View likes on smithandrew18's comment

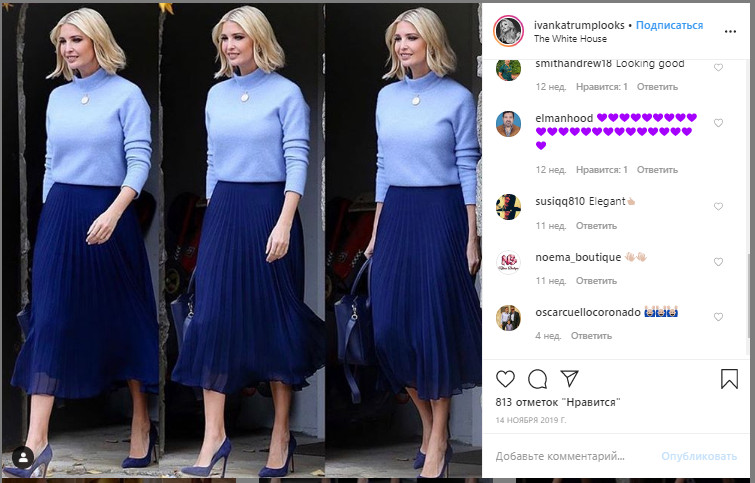click(x=601, y=87)
